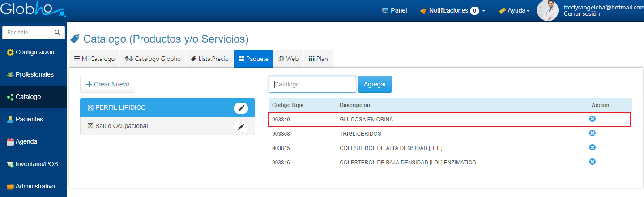Image resolution: width=644 pixels, height=197 pixels.
Task: Remove COLESTEROL DE BAJA DENSIDAD item
Action: pos(592,162)
